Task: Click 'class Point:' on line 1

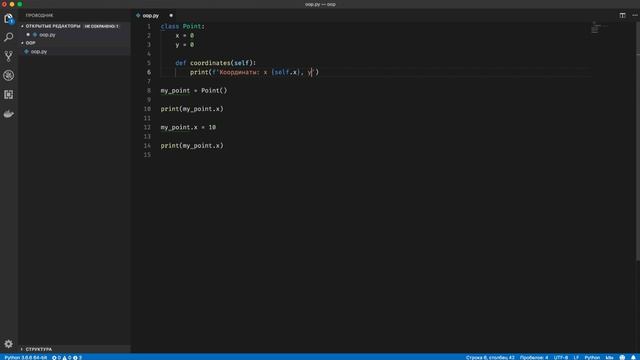Action: pyautogui.click(x=182, y=26)
